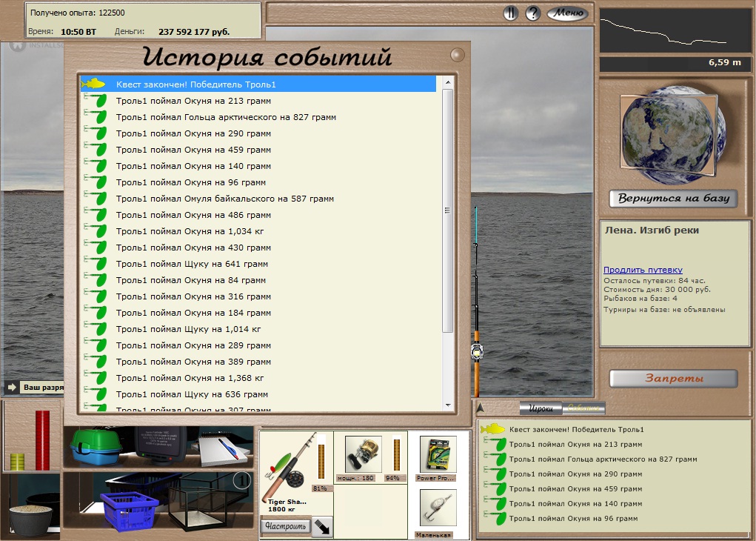The width and height of the screenshot is (756, 541).
Task: Select the Power Pro line slot
Action: pyautogui.click(x=438, y=454)
